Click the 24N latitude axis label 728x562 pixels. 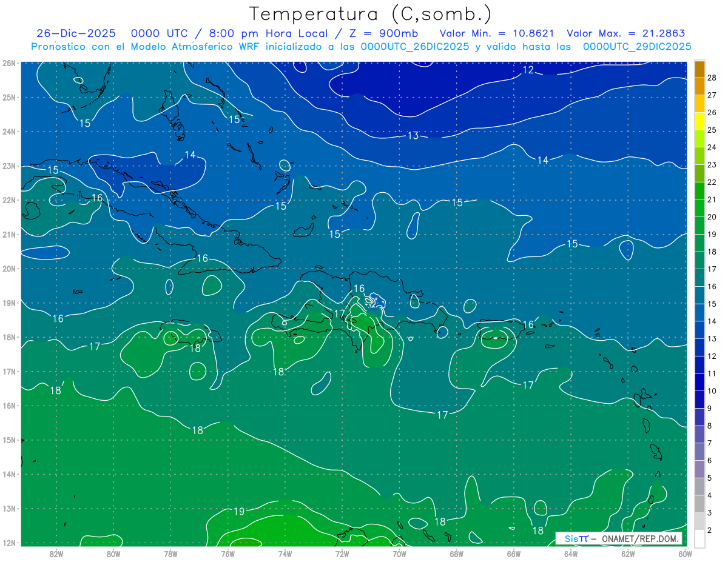(8, 132)
